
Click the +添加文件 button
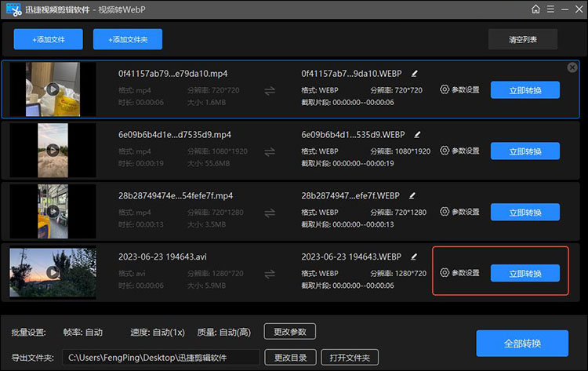49,39
